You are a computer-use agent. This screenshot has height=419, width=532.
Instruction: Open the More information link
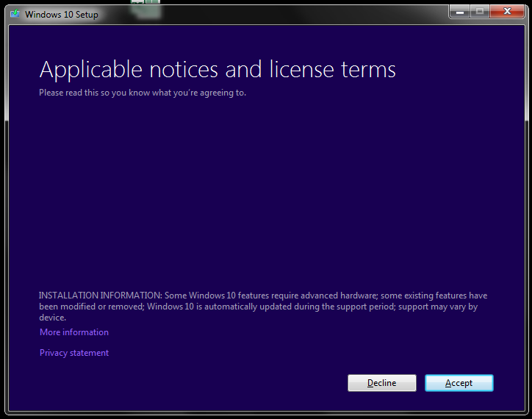click(x=74, y=332)
